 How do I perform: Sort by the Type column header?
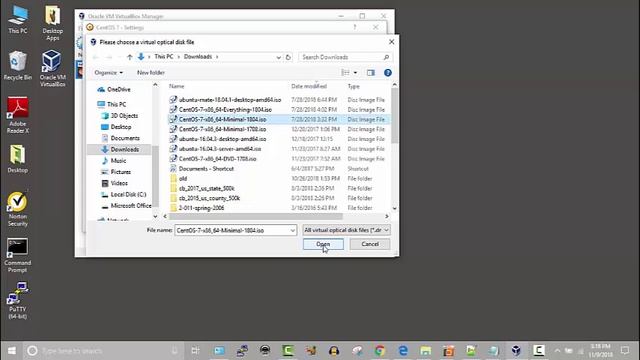(x=353, y=86)
